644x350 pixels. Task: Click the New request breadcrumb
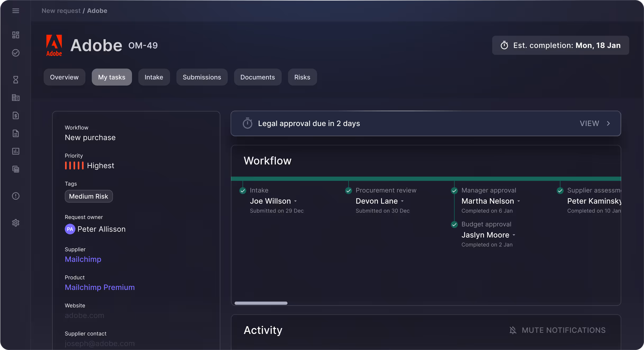coord(61,11)
